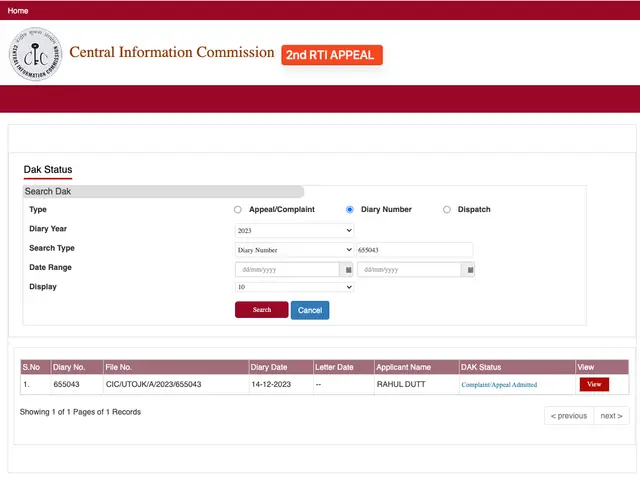Viewport: 640px width, 482px height.
Task: Click the blue Cancel button
Action: tap(310, 310)
